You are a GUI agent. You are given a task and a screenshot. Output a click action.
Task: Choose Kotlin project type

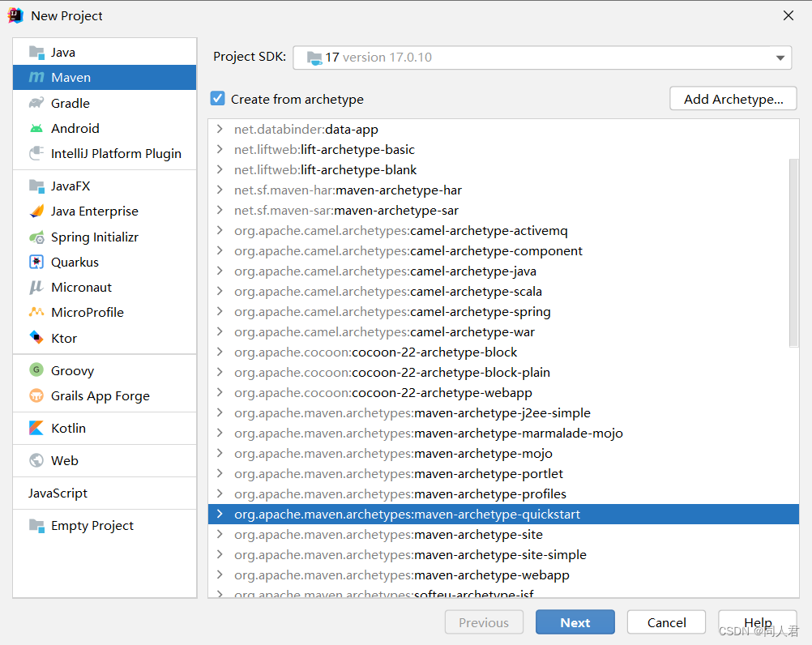(105, 428)
